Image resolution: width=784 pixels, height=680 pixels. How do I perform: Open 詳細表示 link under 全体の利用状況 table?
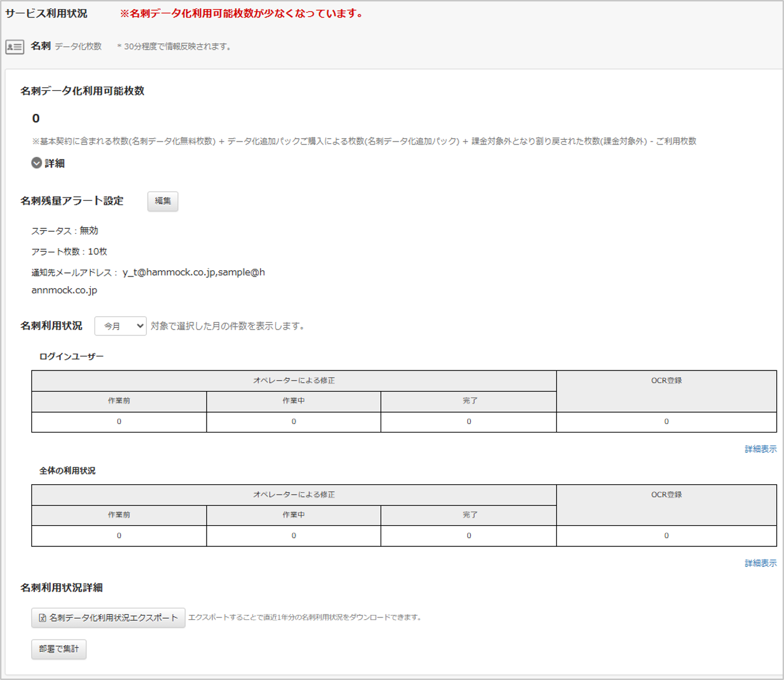coord(761,563)
